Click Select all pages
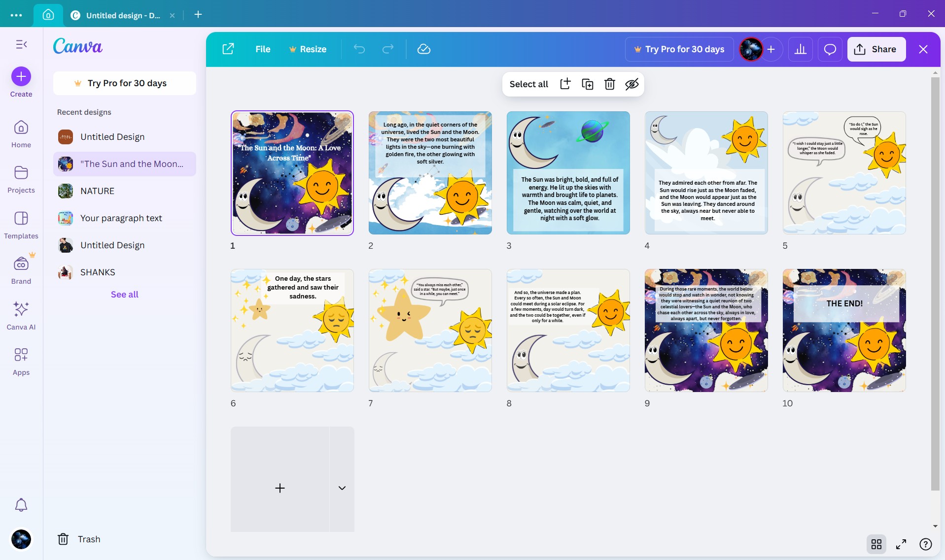This screenshot has height=560, width=945. click(528, 84)
